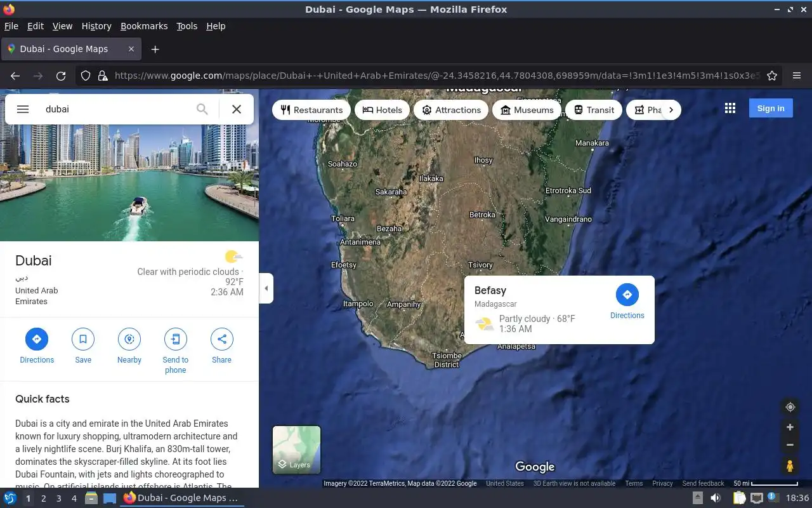This screenshot has height=508, width=812.
Task: Open the taskbar file manager icon
Action: point(91,498)
